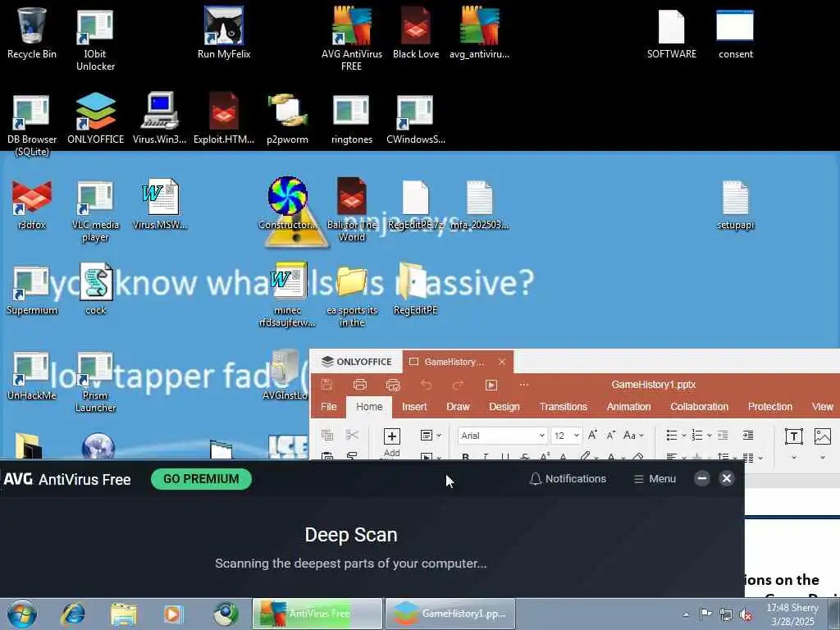
Task: Click the Print icon in ONLYOFFICE
Action: point(360,385)
